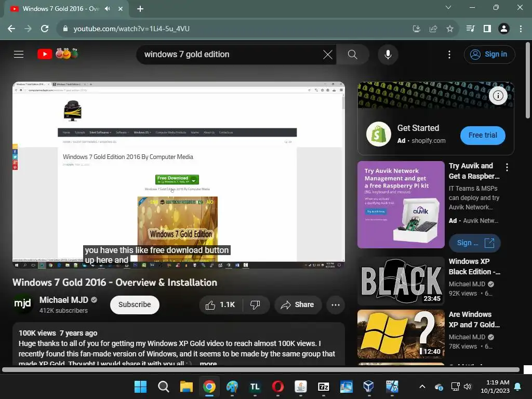Viewport: 532px width, 399px height.
Task: Dislike the video with thumbs down
Action: (x=256, y=304)
